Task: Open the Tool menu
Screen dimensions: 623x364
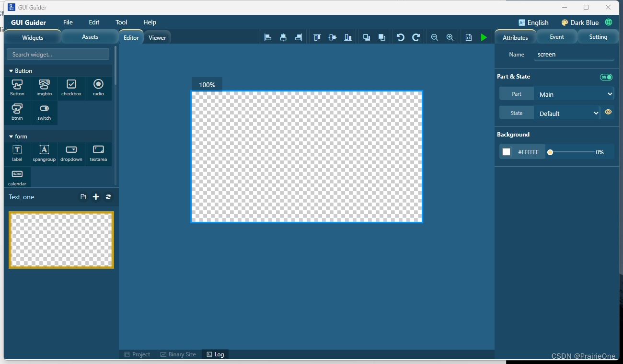Action: (121, 23)
